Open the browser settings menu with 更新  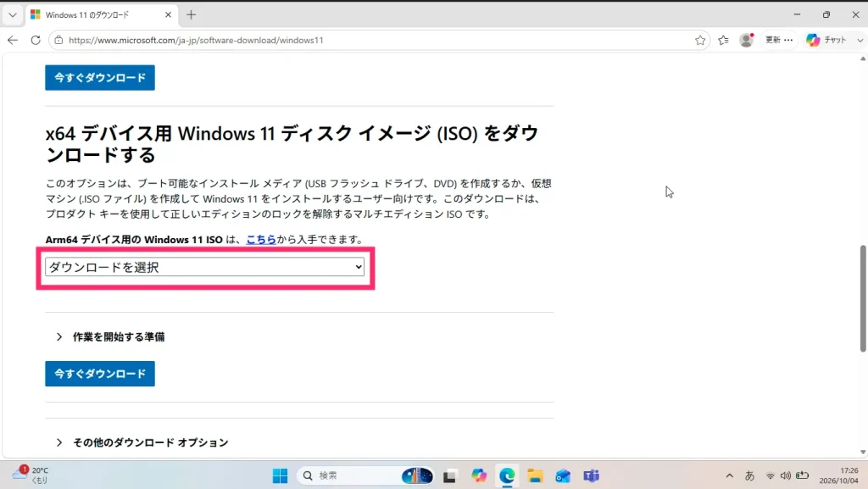click(x=779, y=40)
